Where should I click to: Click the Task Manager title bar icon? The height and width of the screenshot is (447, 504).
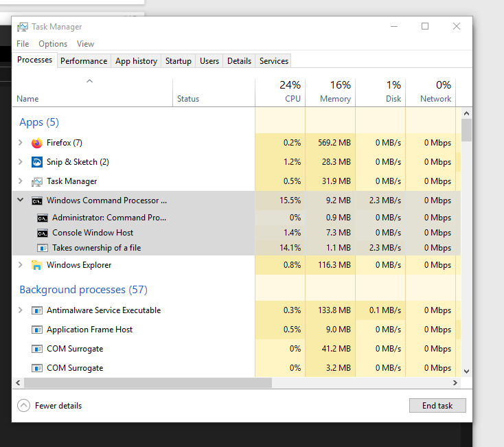tap(23, 27)
